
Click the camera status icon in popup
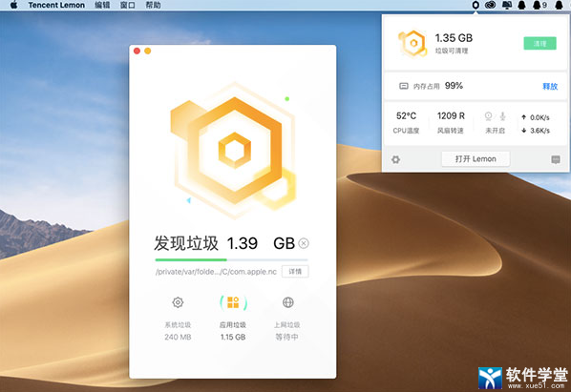[488, 116]
